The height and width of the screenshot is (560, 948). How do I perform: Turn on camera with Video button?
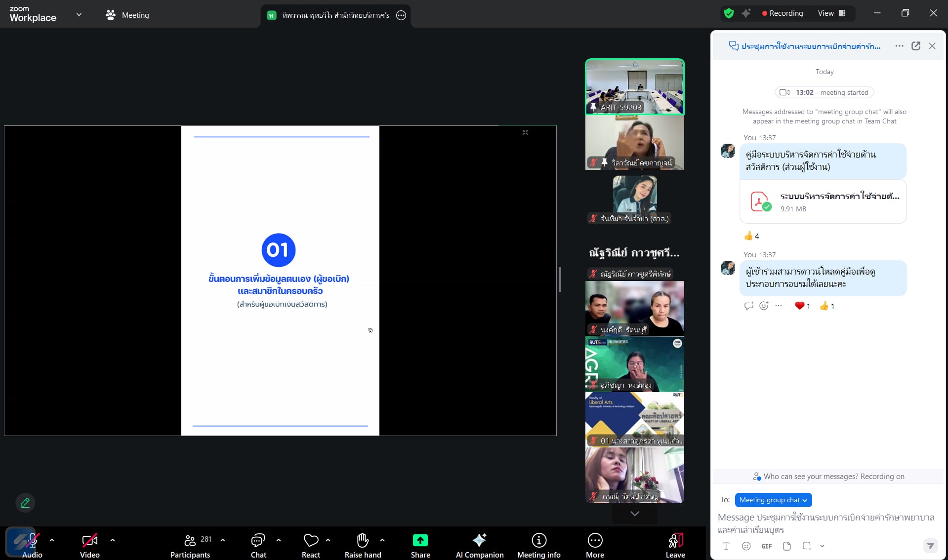click(x=89, y=545)
